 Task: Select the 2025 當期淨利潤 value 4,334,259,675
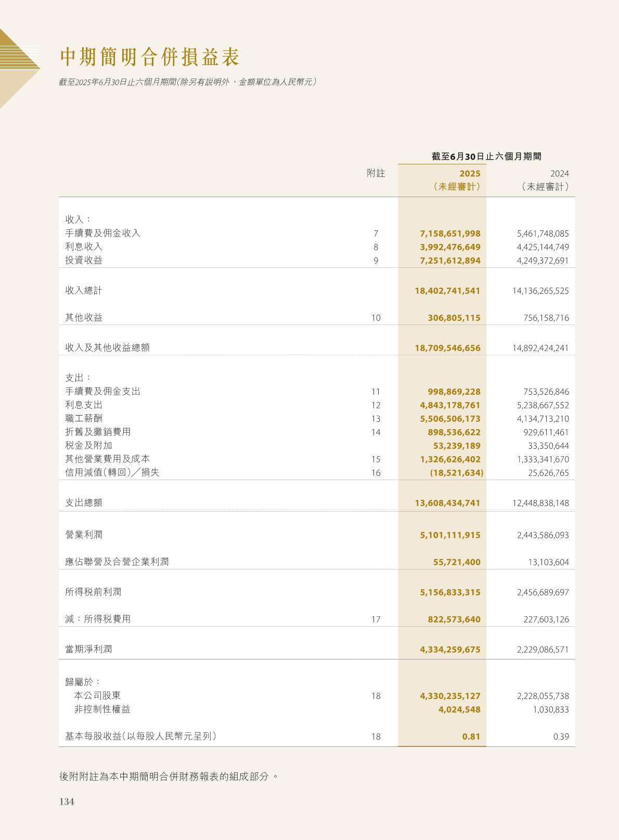(450, 650)
